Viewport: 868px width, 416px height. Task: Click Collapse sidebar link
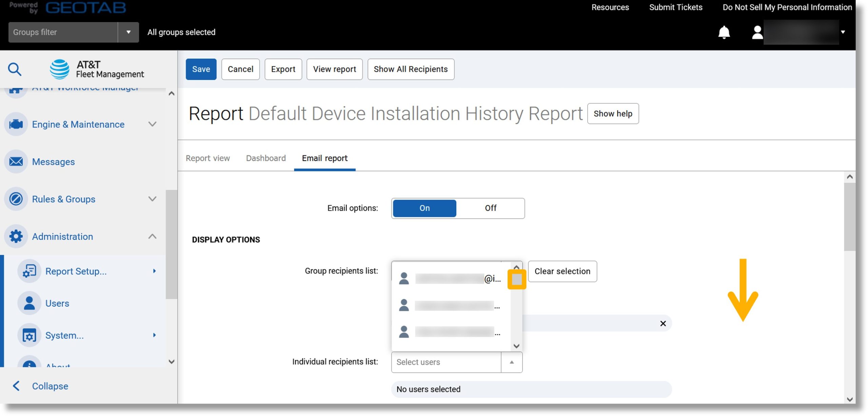pos(50,386)
